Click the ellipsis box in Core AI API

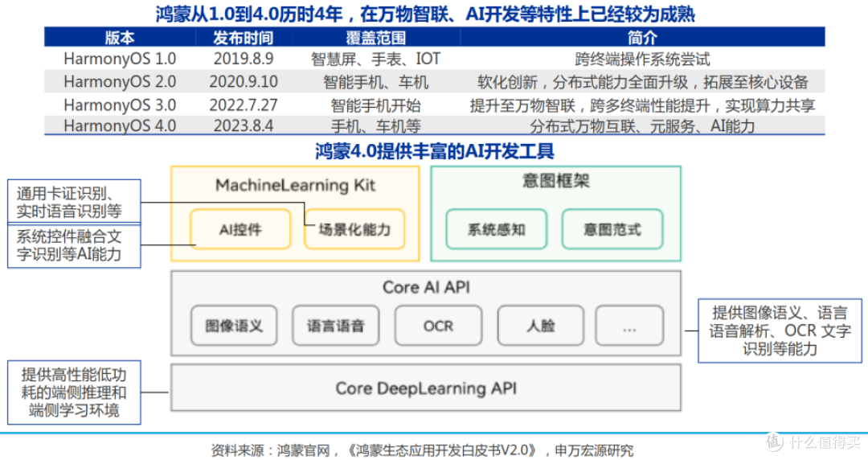click(629, 326)
